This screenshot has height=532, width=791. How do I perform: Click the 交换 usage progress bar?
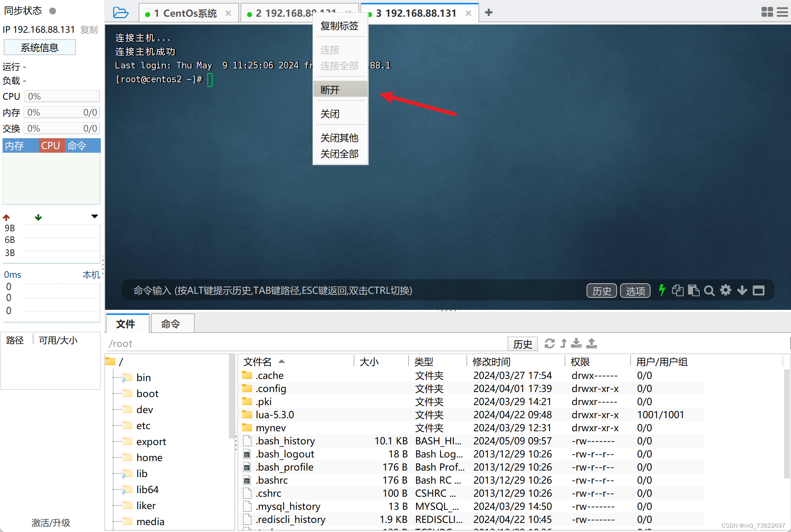click(62, 128)
